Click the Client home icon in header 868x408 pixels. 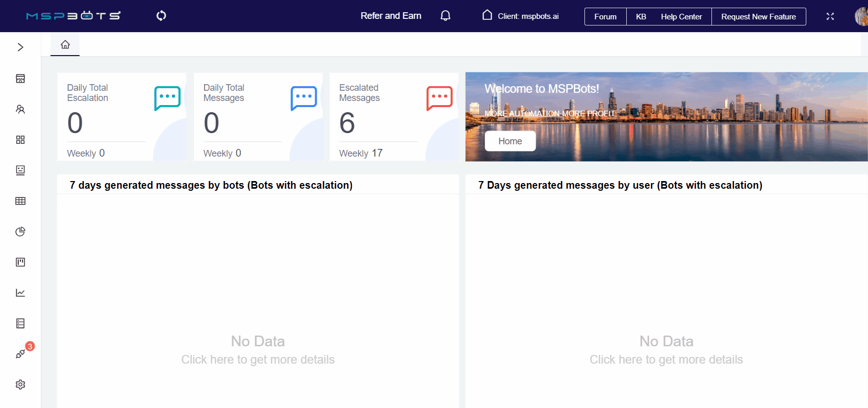pyautogui.click(x=488, y=15)
